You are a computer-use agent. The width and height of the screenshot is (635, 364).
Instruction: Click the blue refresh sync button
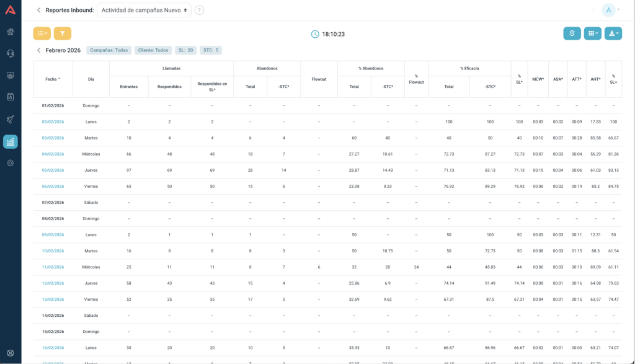(x=572, y=33)
